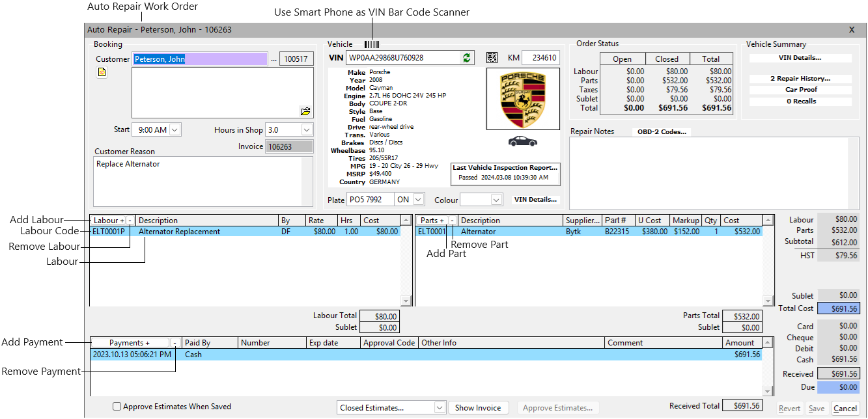Click into the KM odometer field
This screenshot has height=419, width=868.
click(x=540, y=58)
